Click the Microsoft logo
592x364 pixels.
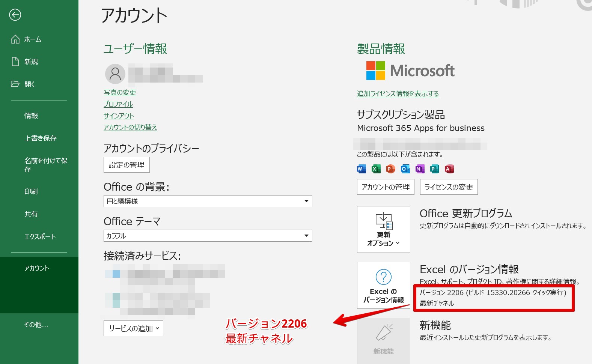[410, 71]
